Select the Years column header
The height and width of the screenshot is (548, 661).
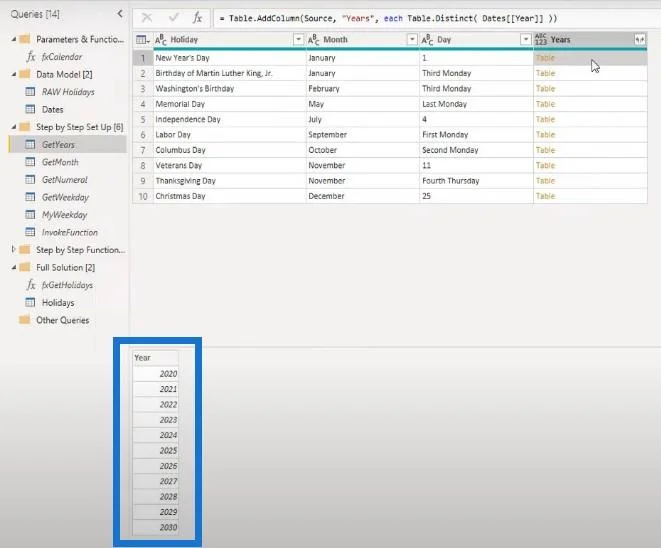pos(590,40)
